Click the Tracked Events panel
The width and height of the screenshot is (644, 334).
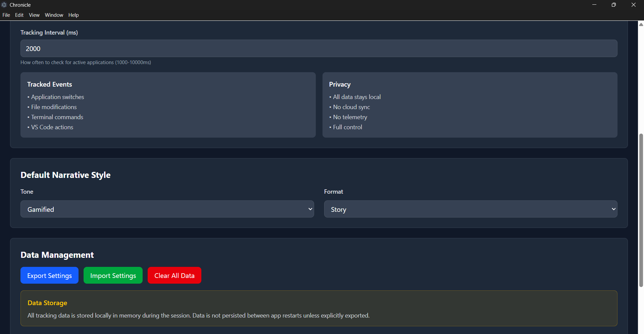tap(168, 105)
